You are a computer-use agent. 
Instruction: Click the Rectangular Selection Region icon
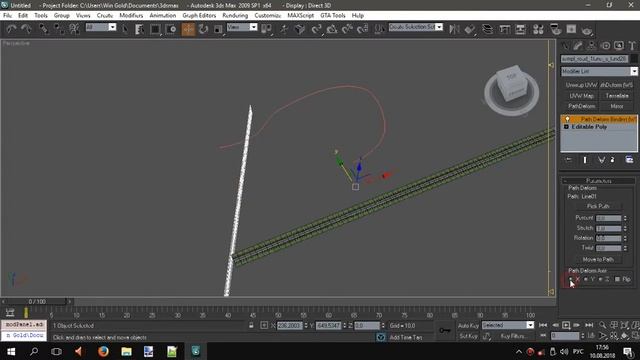click(155, 29)
